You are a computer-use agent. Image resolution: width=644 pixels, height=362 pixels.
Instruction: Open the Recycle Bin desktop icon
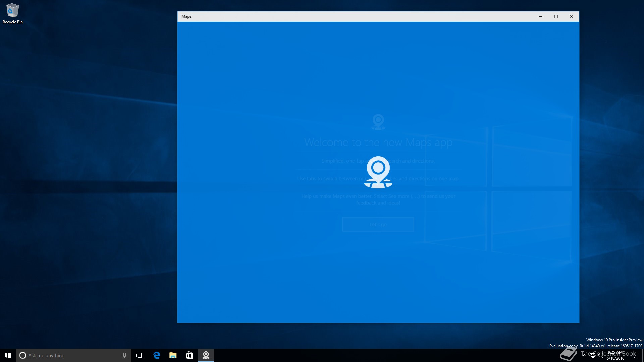[x=12, y=14]
